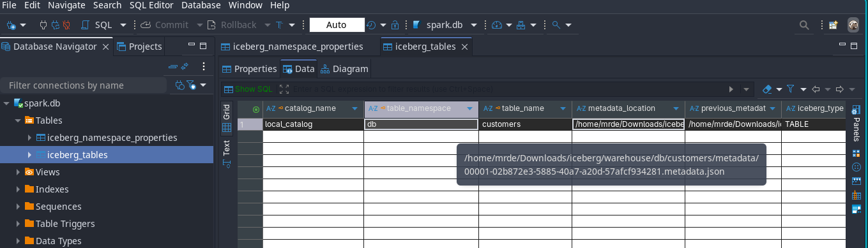
Task: Click the New Database Connection plug icon
Action: [11, 26]
